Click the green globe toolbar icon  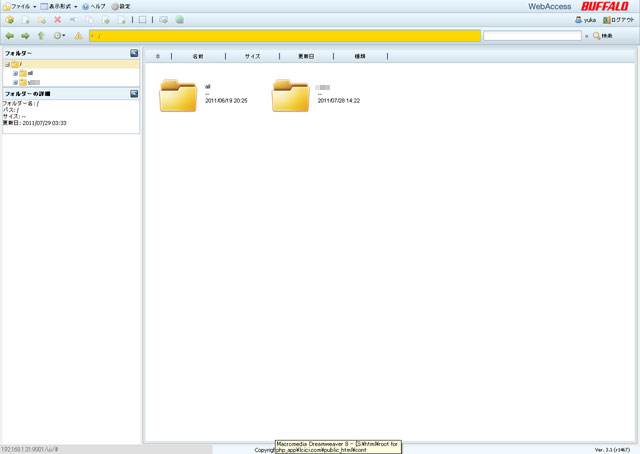(179, 20)
